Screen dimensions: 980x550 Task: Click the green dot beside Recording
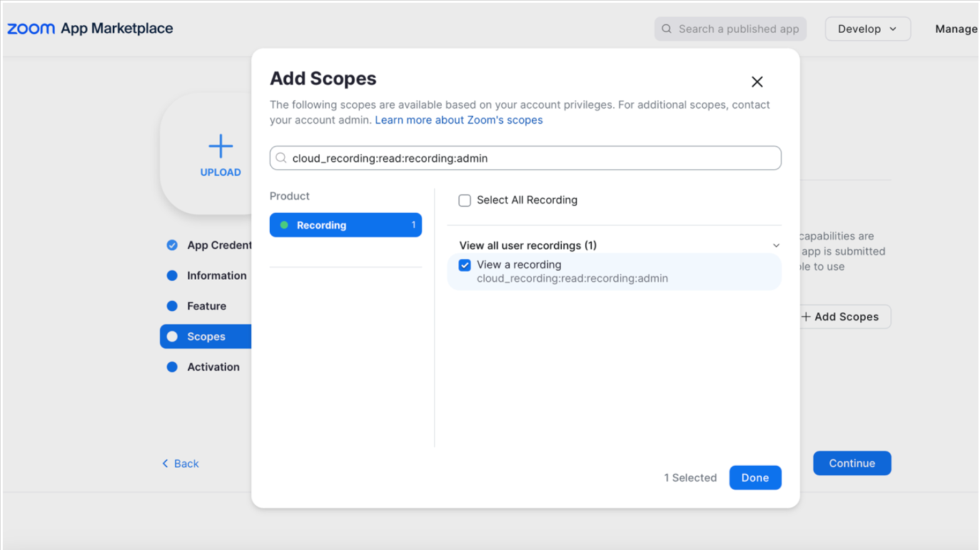click(284, 225)
